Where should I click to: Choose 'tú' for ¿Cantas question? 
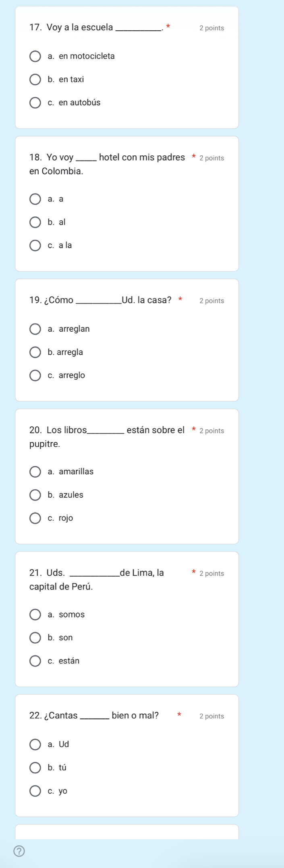(35, 768)
